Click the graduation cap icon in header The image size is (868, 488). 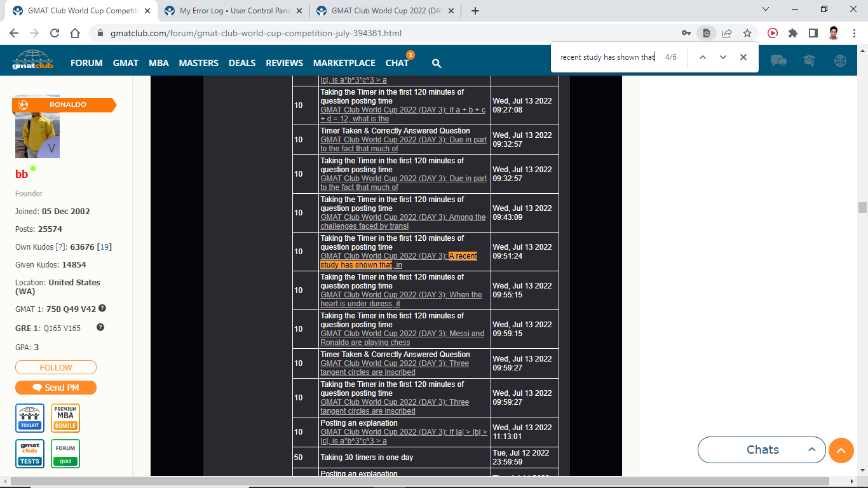pyautogui.click(x=809, y=61)
